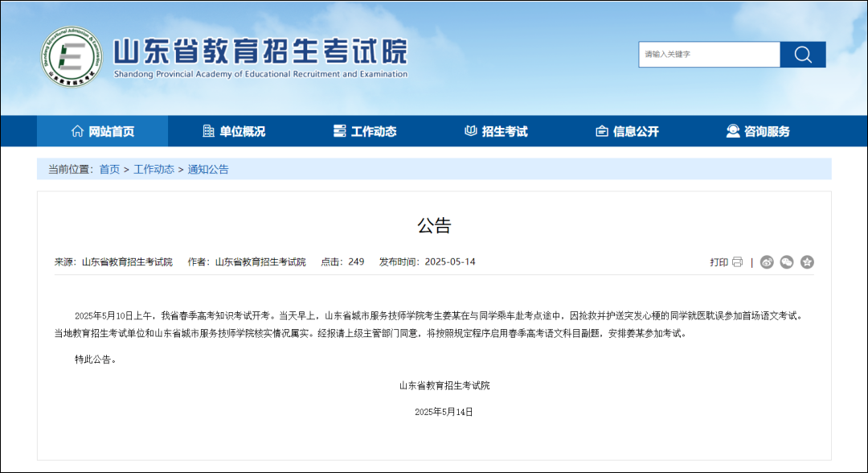Share the notice via Weibo icon
This screenshot has height=473, width=868.
point(767,262)
